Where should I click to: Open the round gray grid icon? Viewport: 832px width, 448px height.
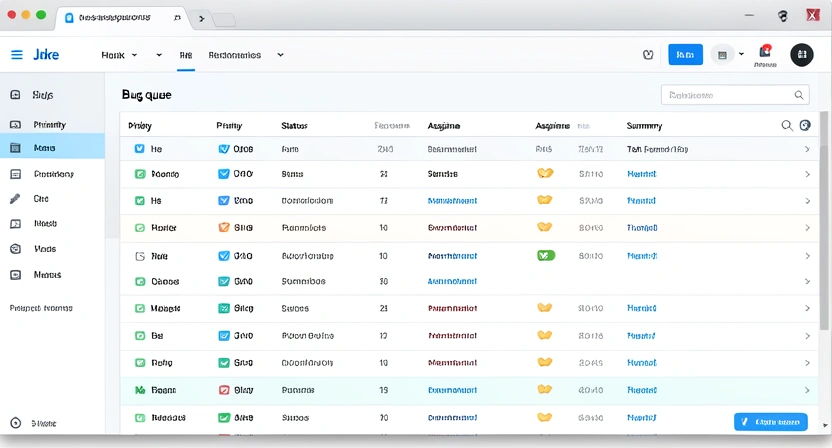click(722, 55)
